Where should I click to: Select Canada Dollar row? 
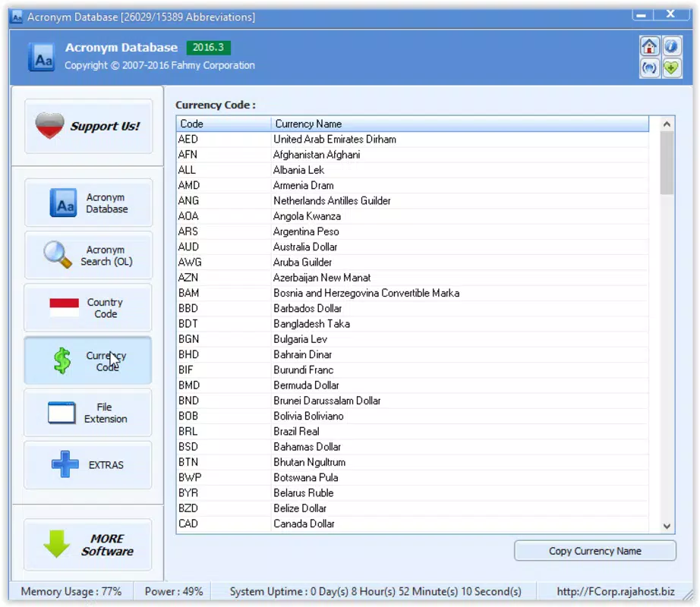[x=412, y=524]
